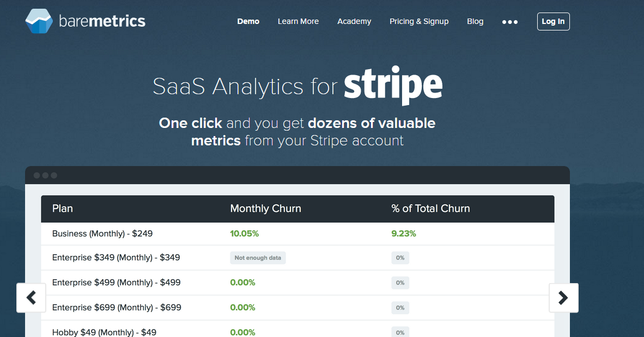
Task: Open the ellipsis overflow menu icon
Action: pos(509,22)
